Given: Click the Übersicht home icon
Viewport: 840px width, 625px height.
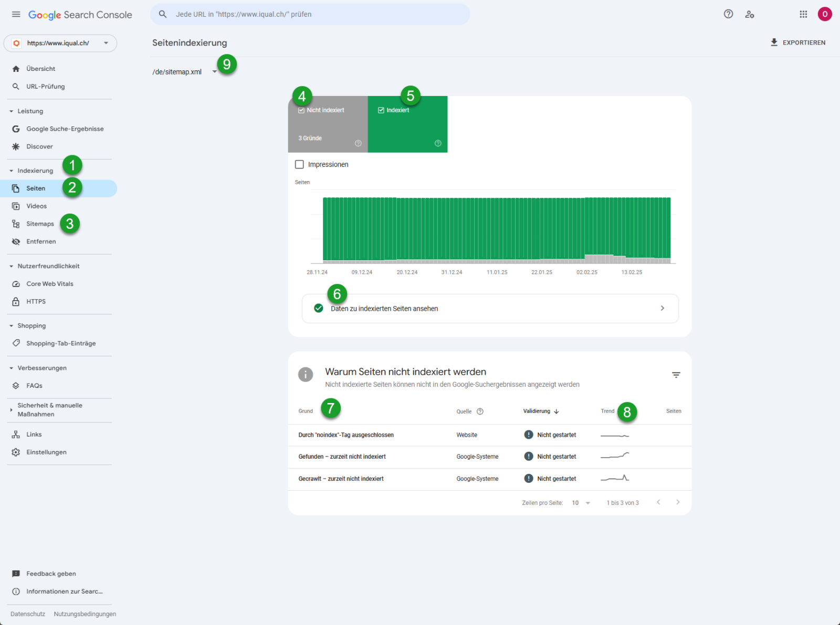Looking at the screenshot, I should click(16, 69).
